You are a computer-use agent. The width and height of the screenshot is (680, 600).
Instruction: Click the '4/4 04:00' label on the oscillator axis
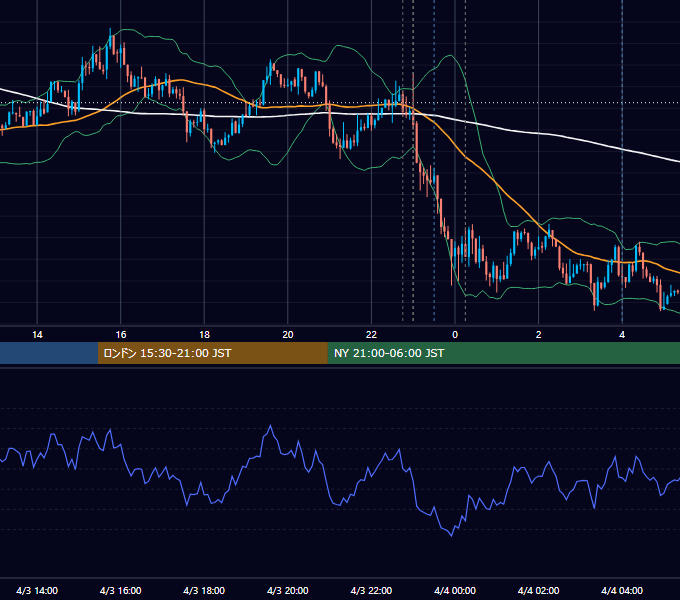pyautogui.click(x=622, y=590)
